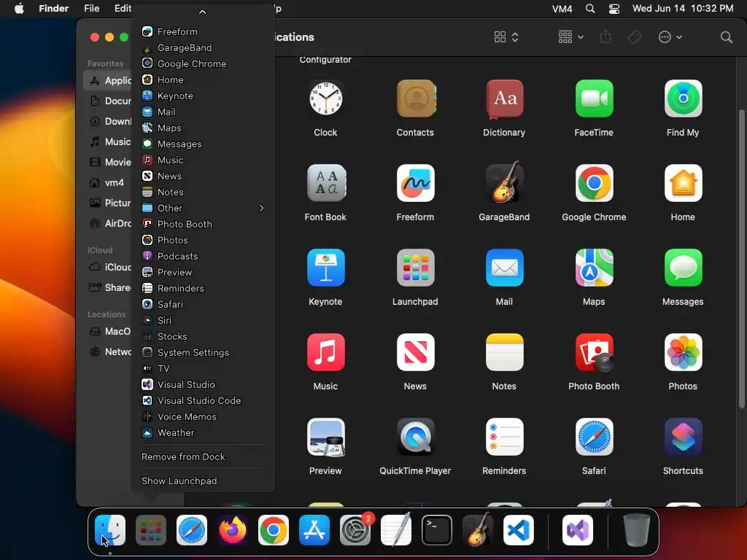Click the Share toolbar icon
This screenshot has height=560, width=747.
[605, 36]
